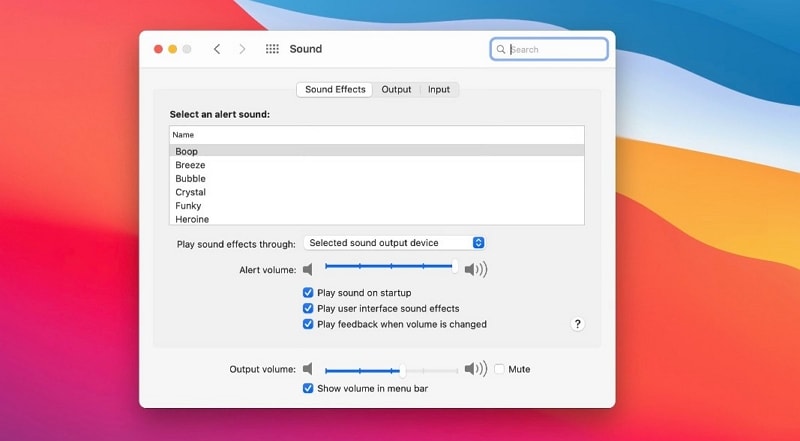Viewport: 800px width, 441px height.
Task: Close the Sound window with red button
Action: click(158, 49)
